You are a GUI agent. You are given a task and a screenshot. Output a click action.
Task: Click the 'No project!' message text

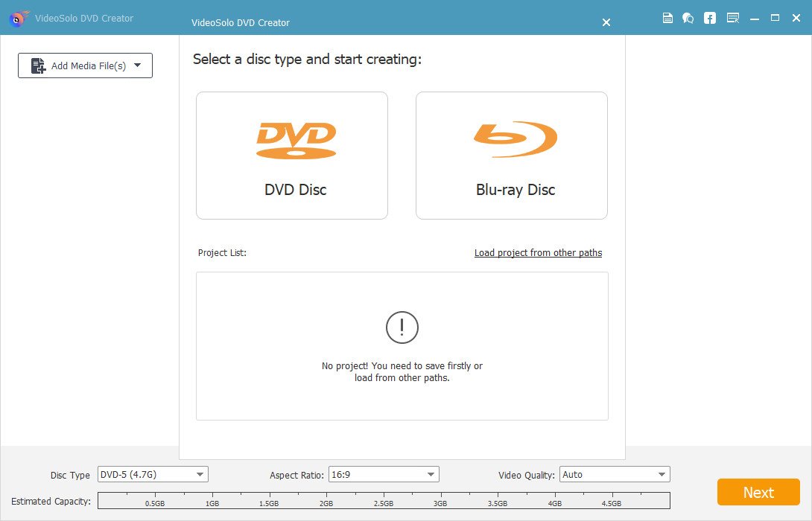click(402, 371)
